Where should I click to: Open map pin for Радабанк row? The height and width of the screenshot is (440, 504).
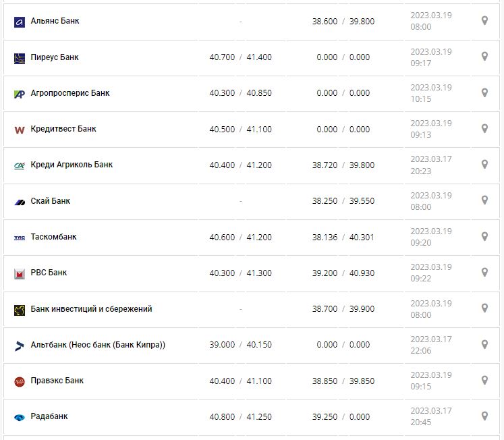tap(484, 416)
